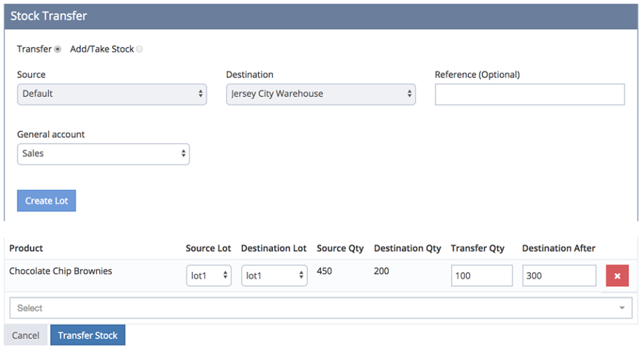Screen dimensions: 644x352
Task: Select the Add/Take Stock radio button
Action: (140, 49)
